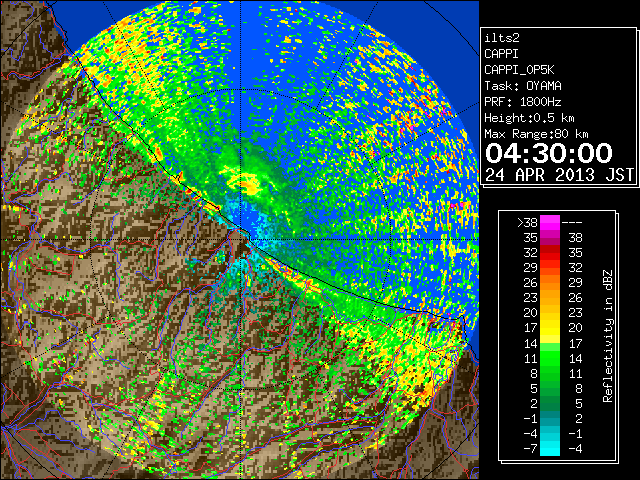Screen dimensions: 640x480
Task: Click the 04:30:00 timestamp
Action: [x=549, y=153]
